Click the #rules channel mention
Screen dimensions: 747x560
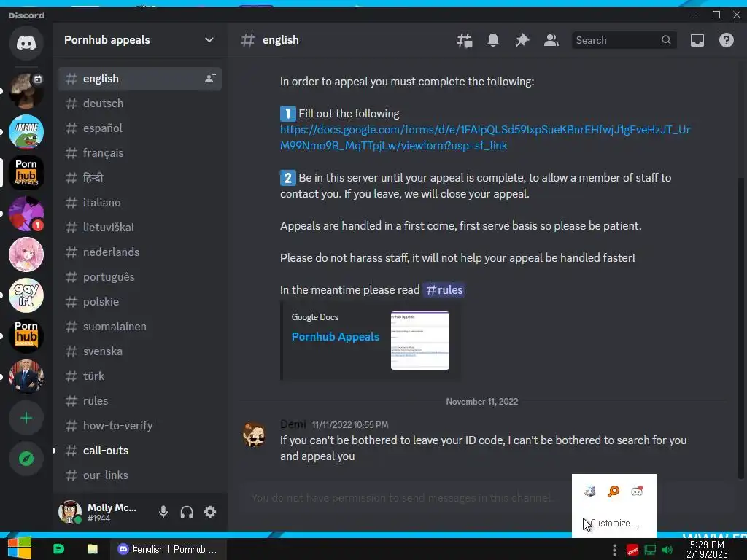444,290
